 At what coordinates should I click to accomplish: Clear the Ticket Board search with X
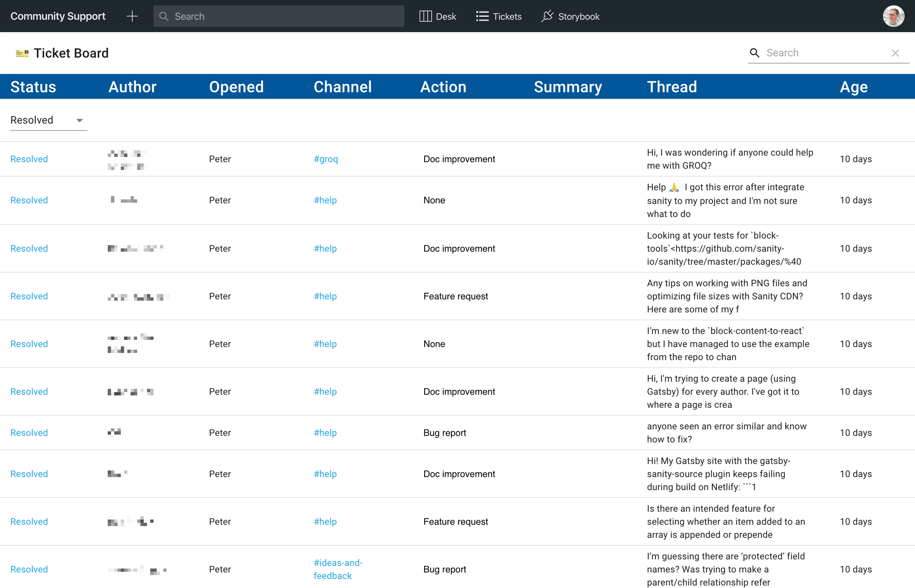(x=895, y=53)
